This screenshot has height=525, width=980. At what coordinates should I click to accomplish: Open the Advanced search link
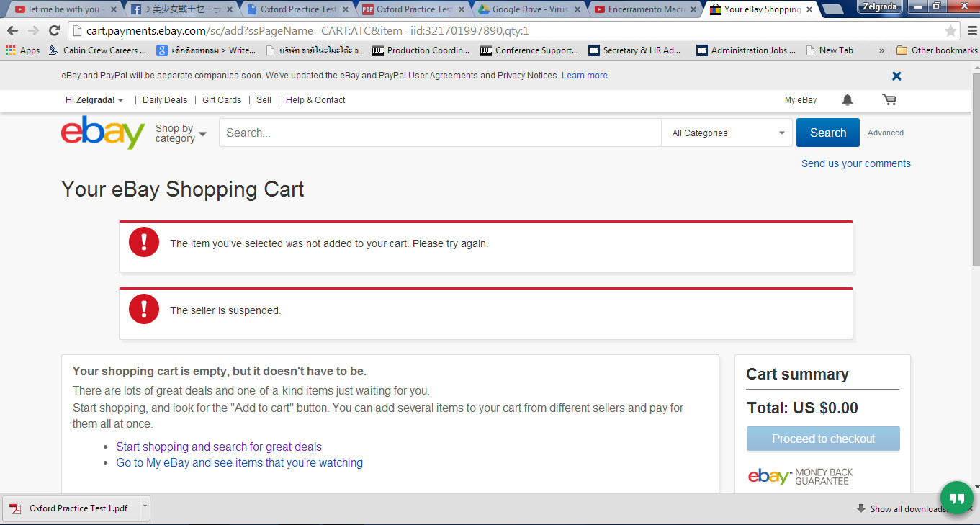[x=886, y=133]
